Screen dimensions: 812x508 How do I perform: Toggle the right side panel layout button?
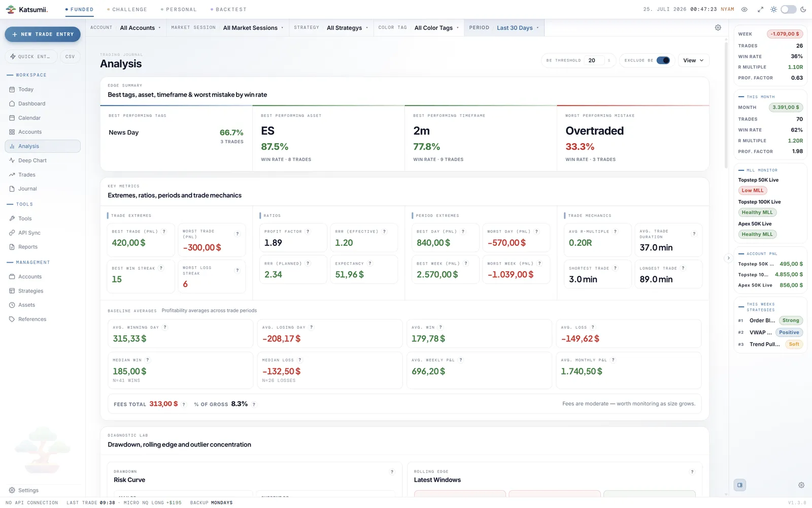pos(740,485)
